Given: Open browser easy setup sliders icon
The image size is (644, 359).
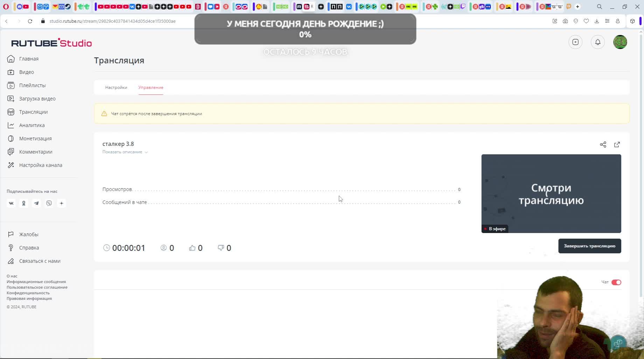Looking at the screenshot, I should pos(607,21).
